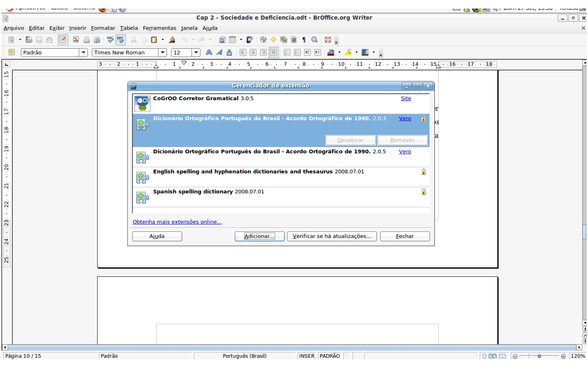
Task: Align text right icon
Action: coord(263,52)
